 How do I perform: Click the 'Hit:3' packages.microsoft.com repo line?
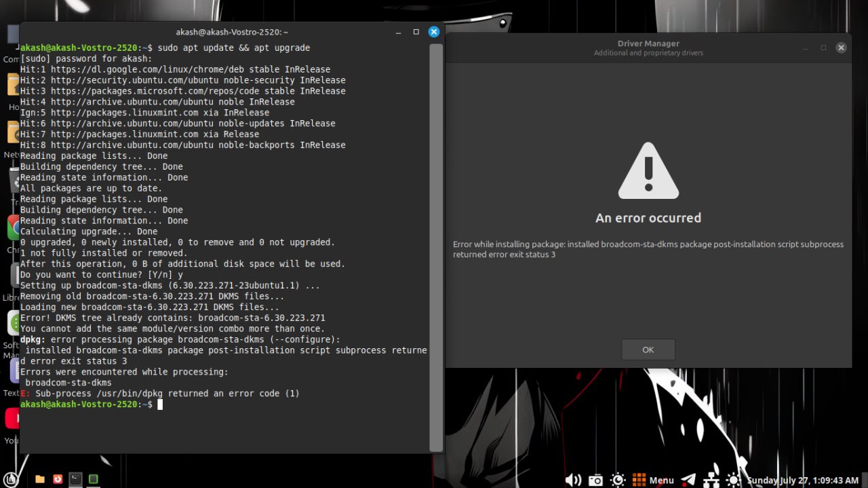(183, 91)
